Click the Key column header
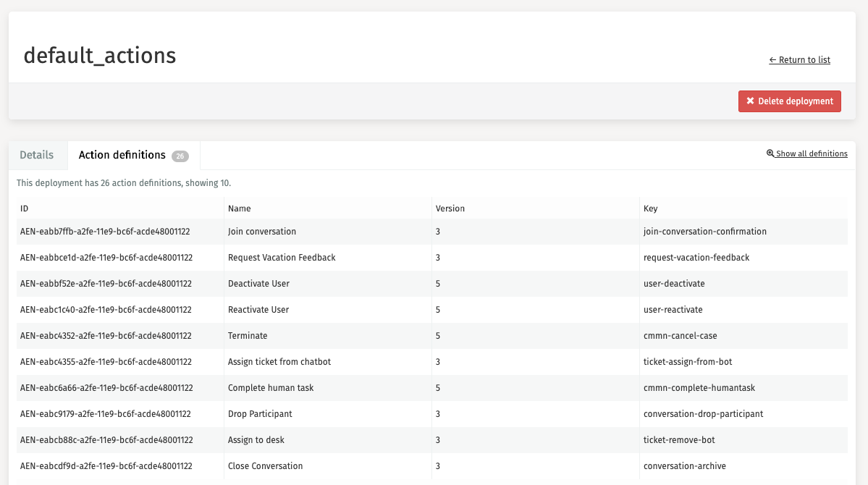 click(x=650, y=208)
